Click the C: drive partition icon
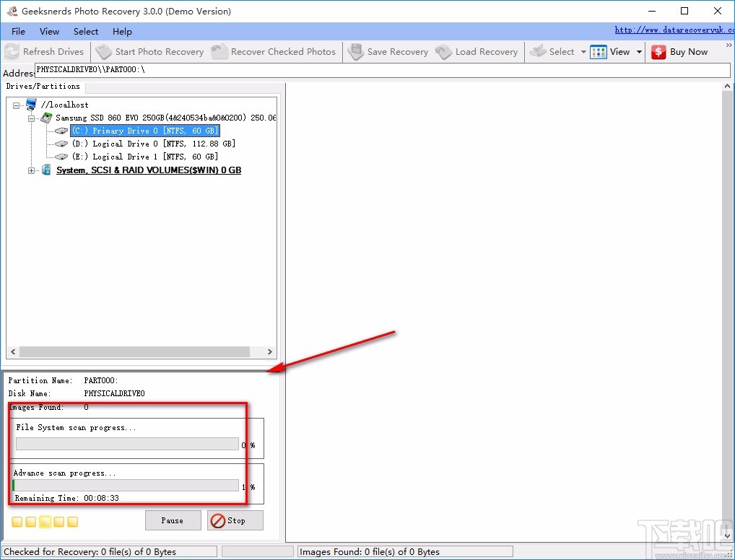735x560 pixels. pyautogui.click(x=61, y=131)
